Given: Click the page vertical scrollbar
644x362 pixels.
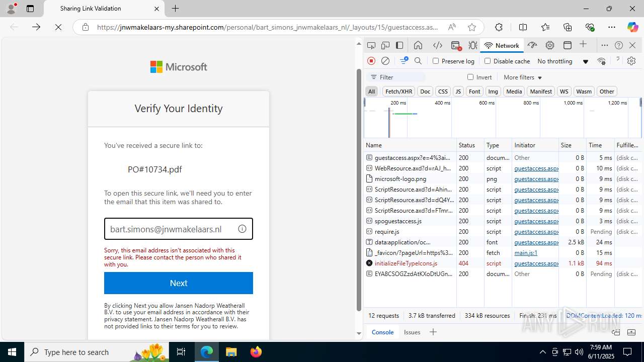Looking at the screenshot, I should click(x=359, y=189).
